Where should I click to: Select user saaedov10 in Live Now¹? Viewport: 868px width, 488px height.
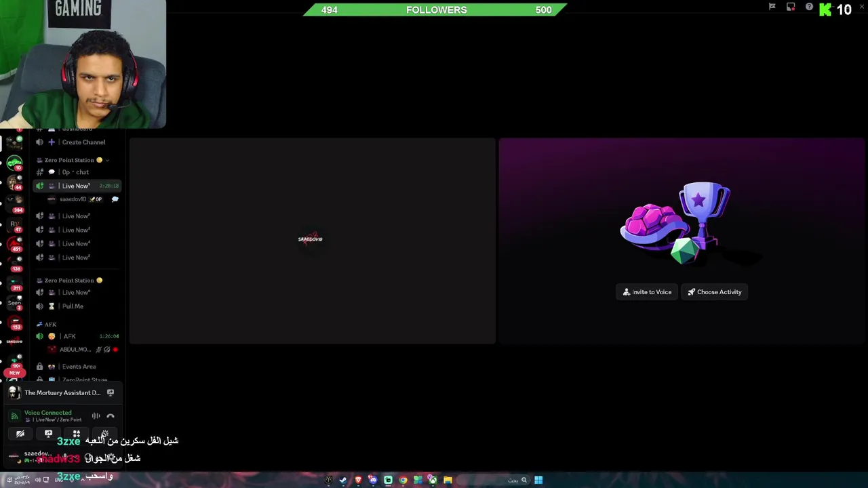tap(73, 199)
